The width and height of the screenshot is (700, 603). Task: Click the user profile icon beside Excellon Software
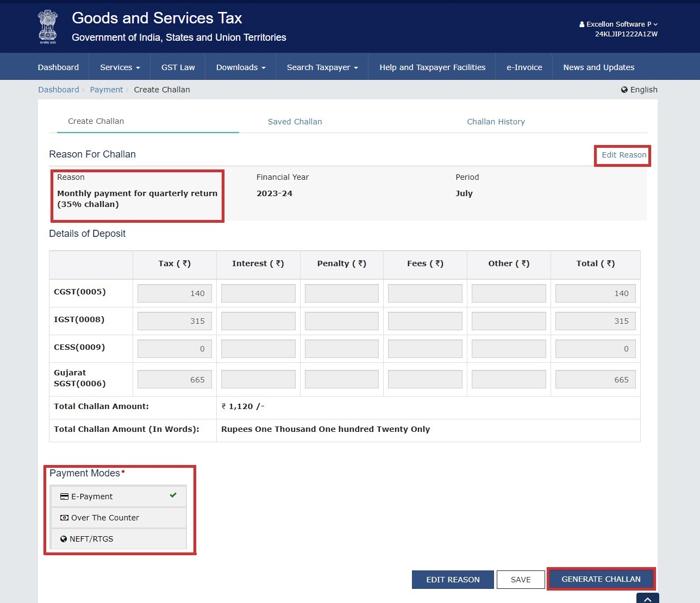582,24
